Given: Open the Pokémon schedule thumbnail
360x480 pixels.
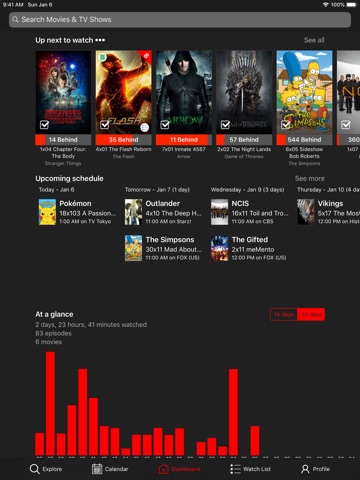Looking at the screenshot, I should (47, 212).
